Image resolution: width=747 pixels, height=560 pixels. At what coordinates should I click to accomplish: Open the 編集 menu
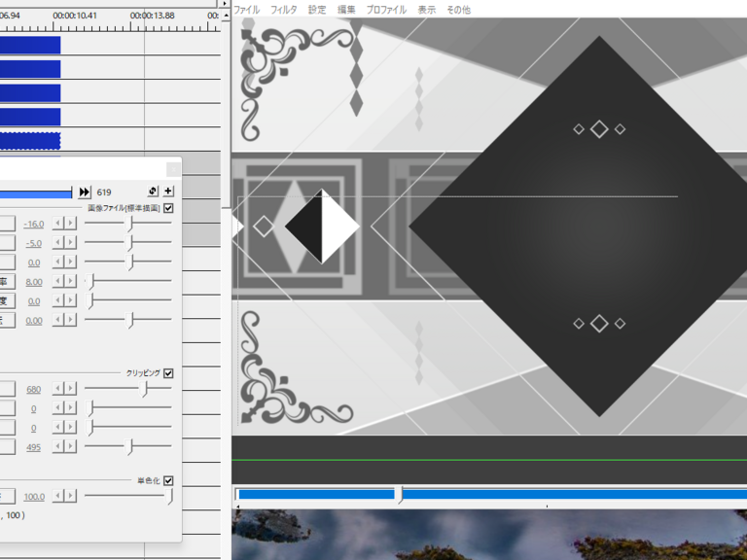click(x=346, y=10)
